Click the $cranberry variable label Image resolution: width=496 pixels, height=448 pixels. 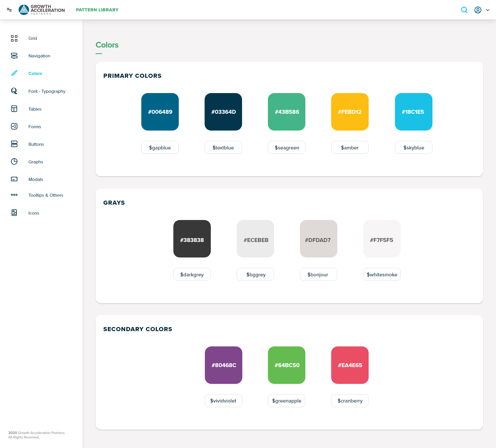click(350, 401)
